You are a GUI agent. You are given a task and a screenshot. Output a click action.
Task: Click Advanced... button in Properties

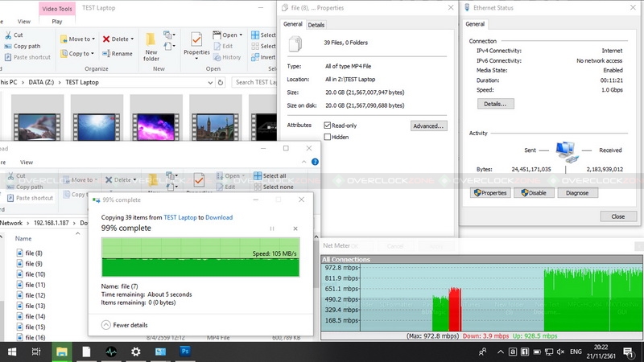(428, 126)
